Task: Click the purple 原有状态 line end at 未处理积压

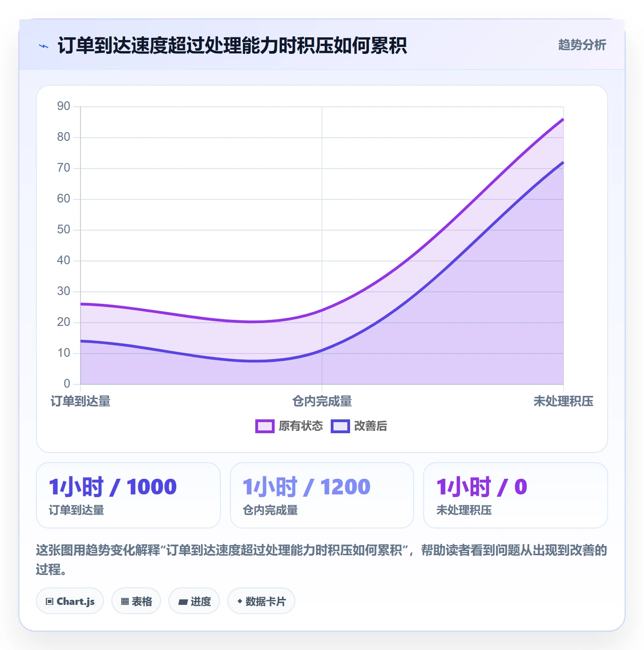Action: [x=563, y=119]
